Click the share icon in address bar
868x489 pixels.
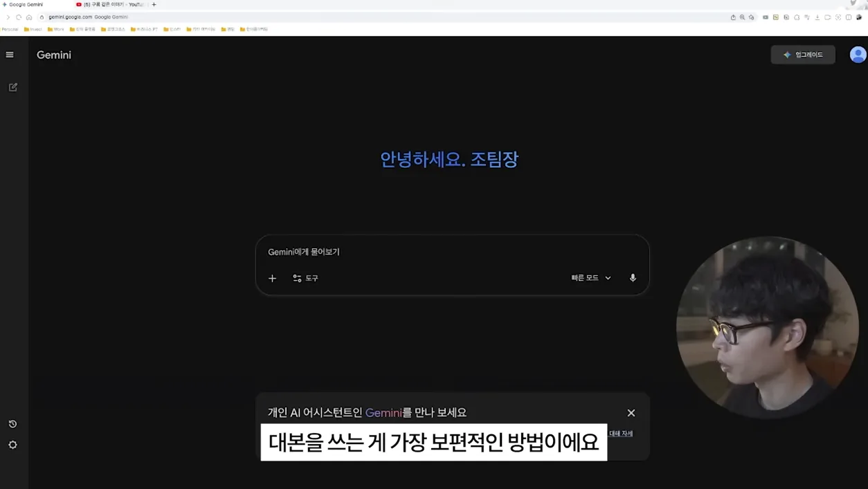tap(733, 17)
